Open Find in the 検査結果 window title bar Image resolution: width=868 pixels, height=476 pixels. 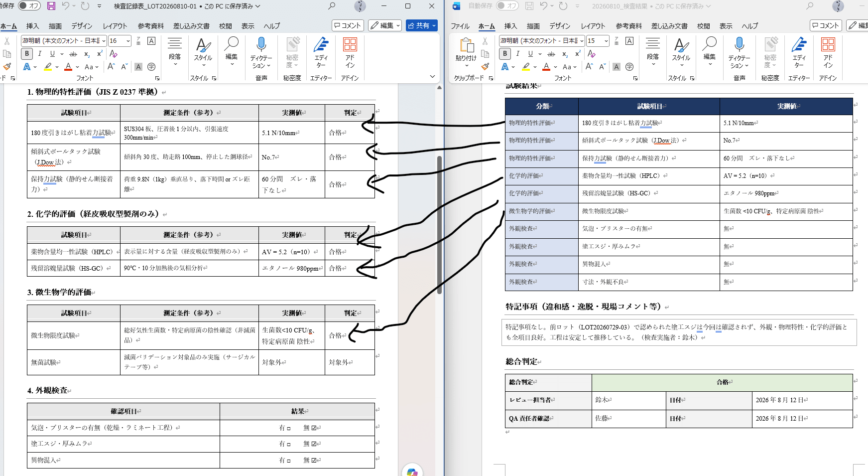[x=810, y=6]
